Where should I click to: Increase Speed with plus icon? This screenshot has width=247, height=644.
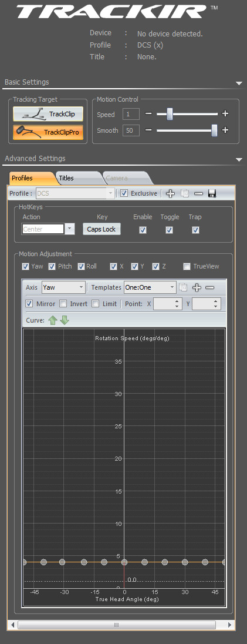pos(225,114)
